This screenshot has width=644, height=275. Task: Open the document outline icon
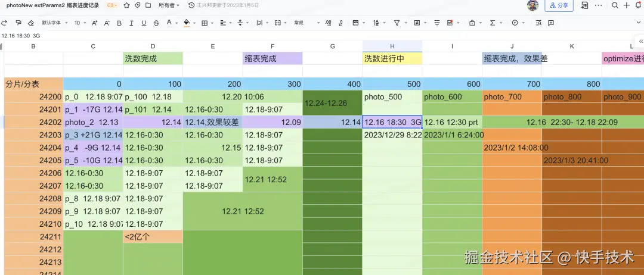coord(584,5)
